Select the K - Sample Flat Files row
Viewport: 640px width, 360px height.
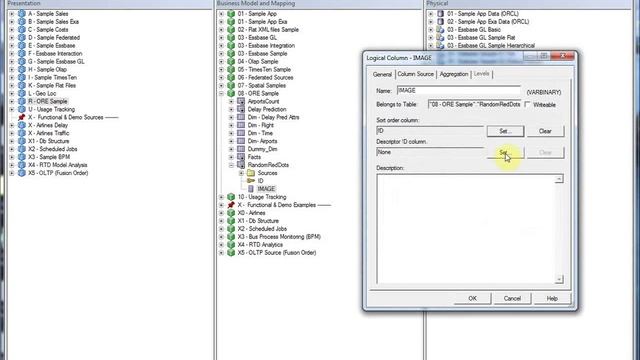[52, 85]
